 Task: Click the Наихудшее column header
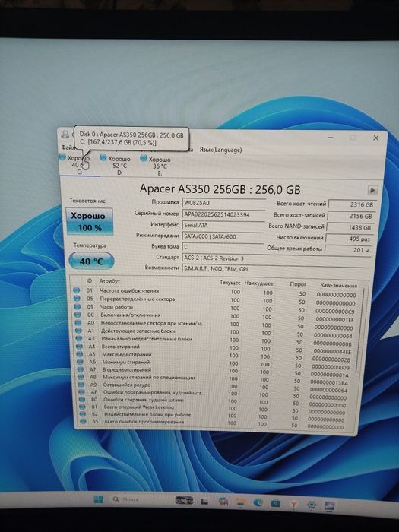259,283
